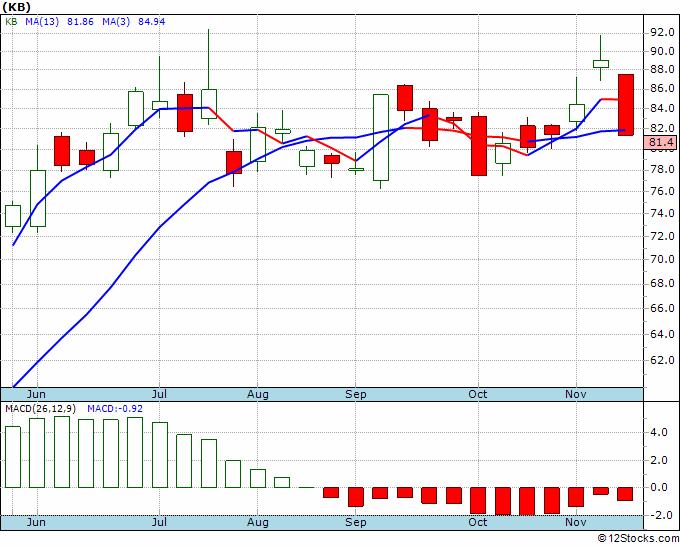Click the 64.0 price axis label

pyautogui.click(x=661, y=334)
